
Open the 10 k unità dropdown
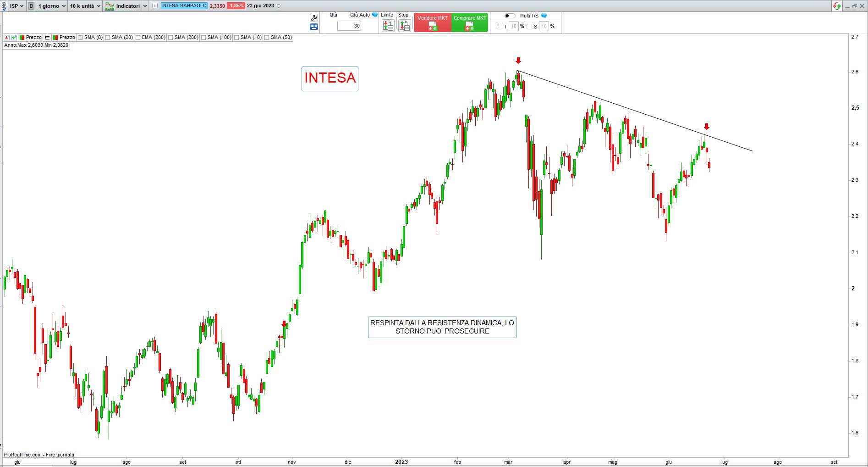pyautogui.click(x=85, y=6)
